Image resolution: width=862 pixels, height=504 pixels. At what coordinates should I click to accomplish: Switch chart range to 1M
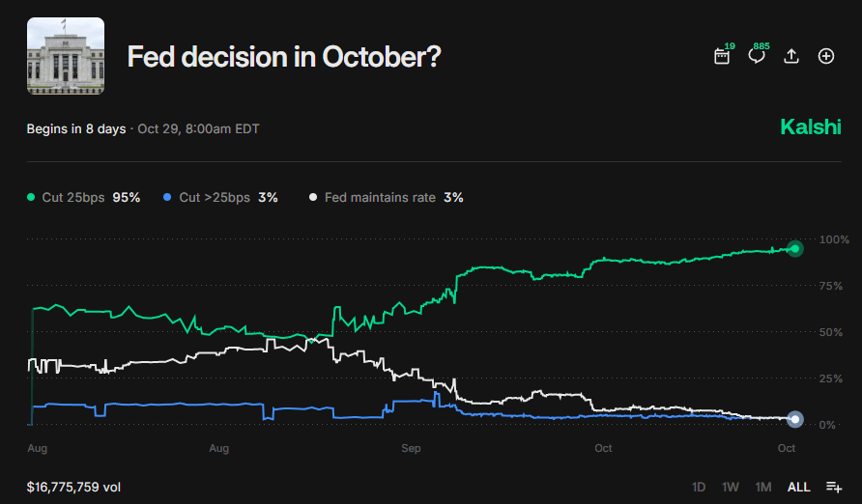pyautogui.click(x=763, y=487)
